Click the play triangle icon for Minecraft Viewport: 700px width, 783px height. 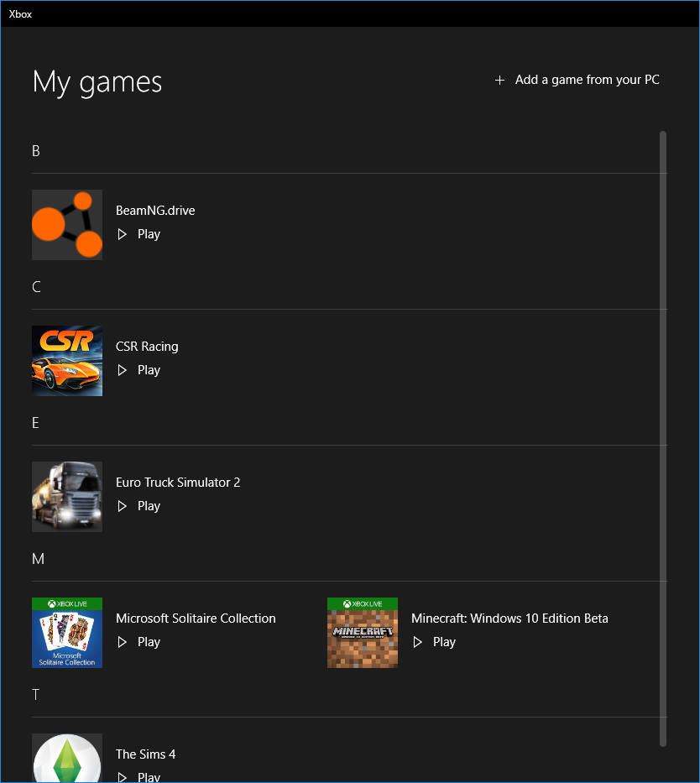417,642
